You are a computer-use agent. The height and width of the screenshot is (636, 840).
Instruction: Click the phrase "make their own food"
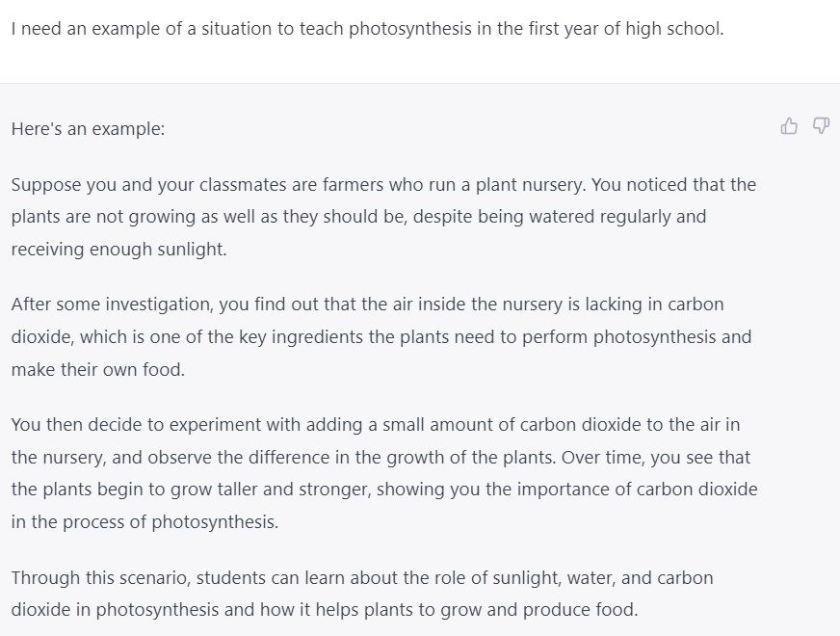(96, 369)
